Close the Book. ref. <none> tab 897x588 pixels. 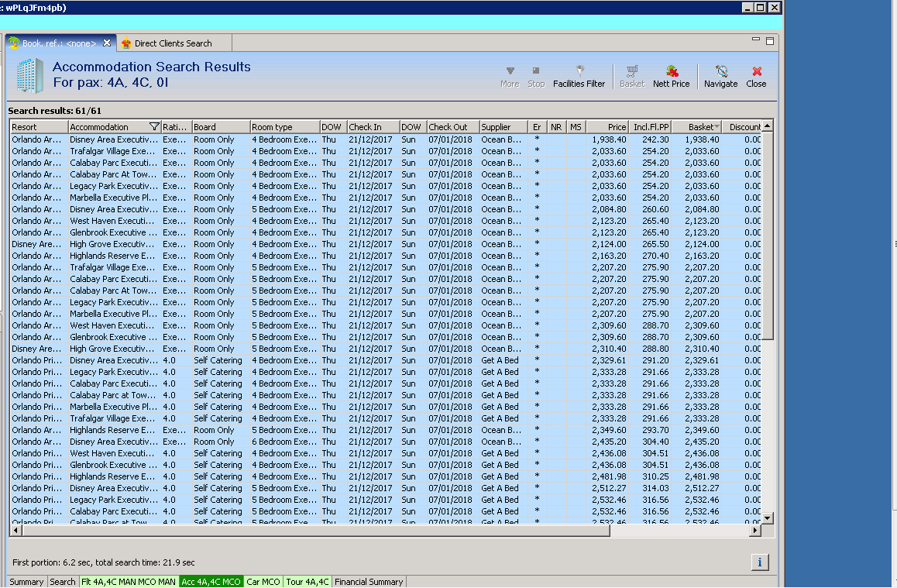(106, 43)
